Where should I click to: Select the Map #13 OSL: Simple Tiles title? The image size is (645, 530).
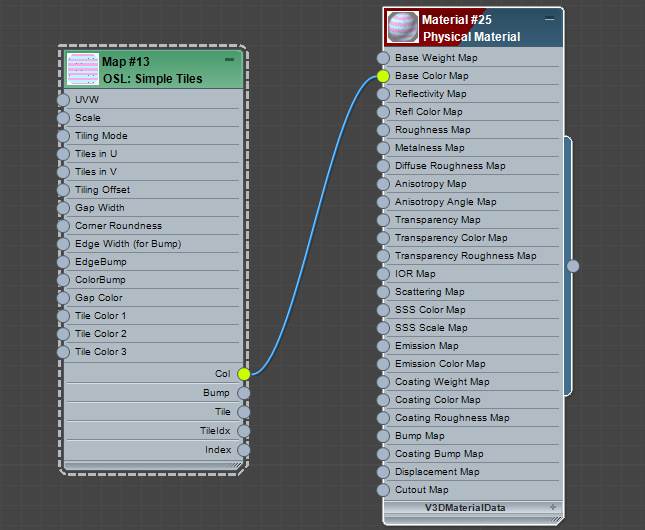[x=152, y=70]
